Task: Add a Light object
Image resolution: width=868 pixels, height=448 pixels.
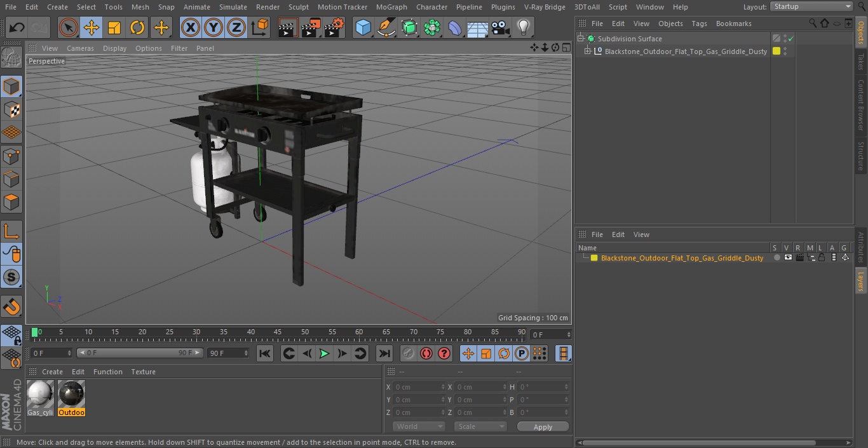Action: [x=523, y=27]
